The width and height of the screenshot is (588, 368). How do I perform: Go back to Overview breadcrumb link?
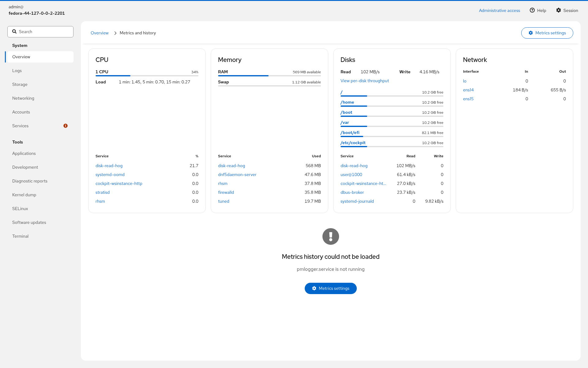pos(100,33)
